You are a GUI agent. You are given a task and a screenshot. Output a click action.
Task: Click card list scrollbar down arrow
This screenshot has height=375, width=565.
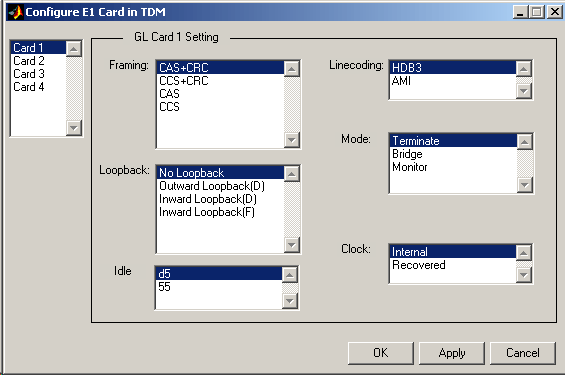pos(74,128)
